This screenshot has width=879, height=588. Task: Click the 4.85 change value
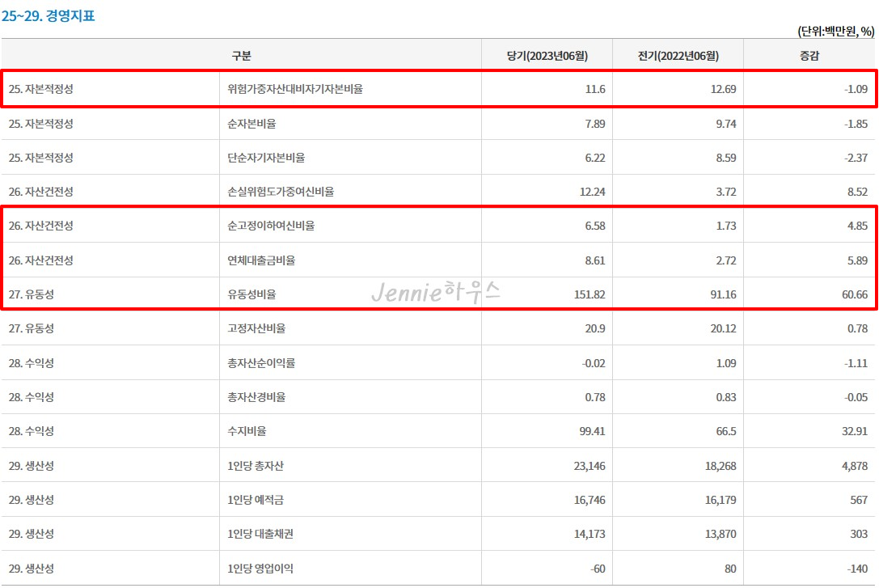858,226
